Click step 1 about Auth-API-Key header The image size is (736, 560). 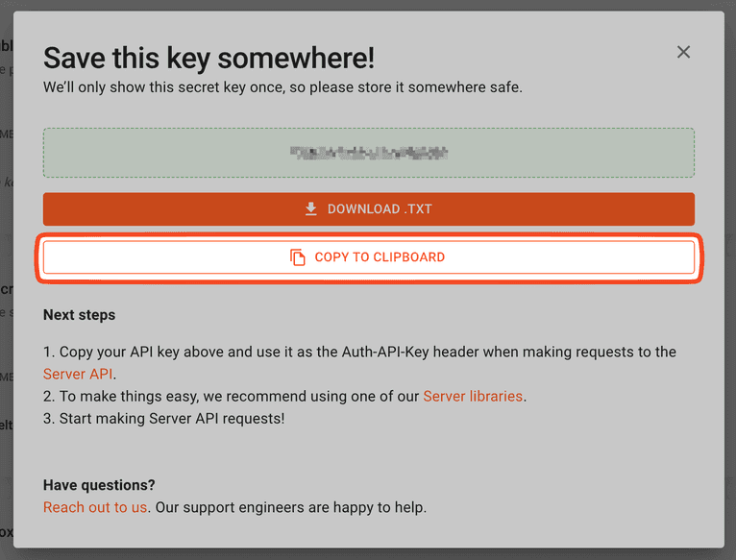point(365,353)
